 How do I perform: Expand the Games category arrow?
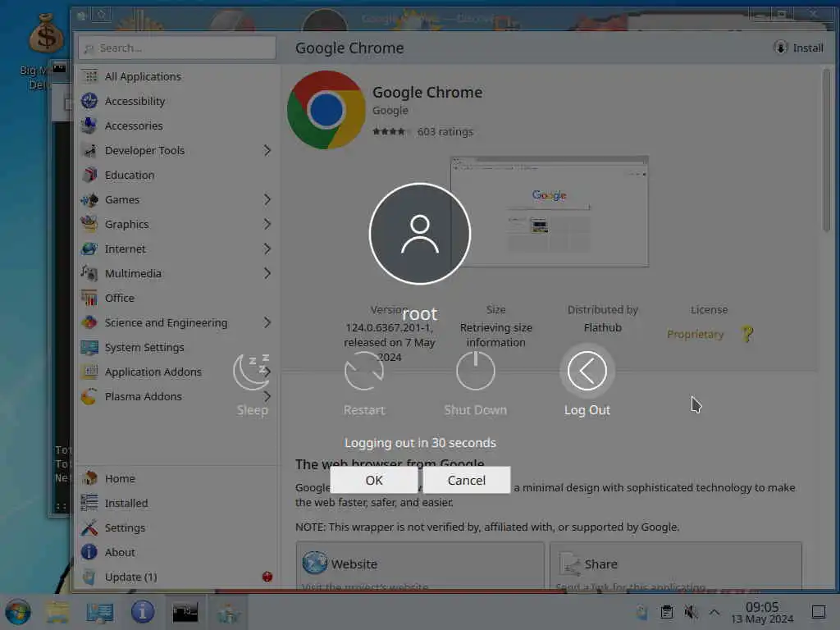point(267,200)
